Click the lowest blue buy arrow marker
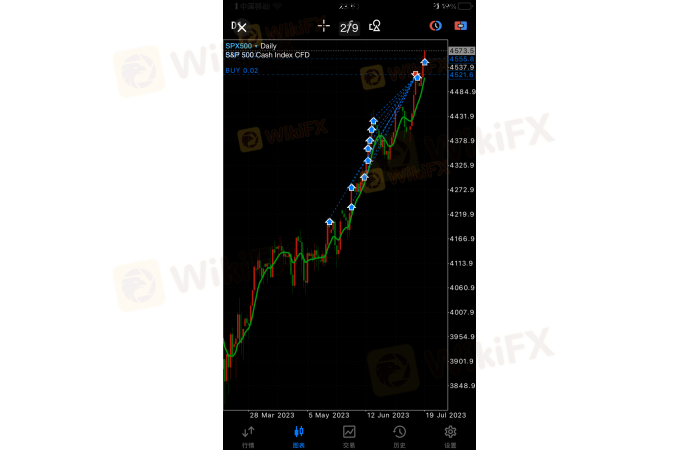This screenshot has height=450, width=700. [329, 221]
